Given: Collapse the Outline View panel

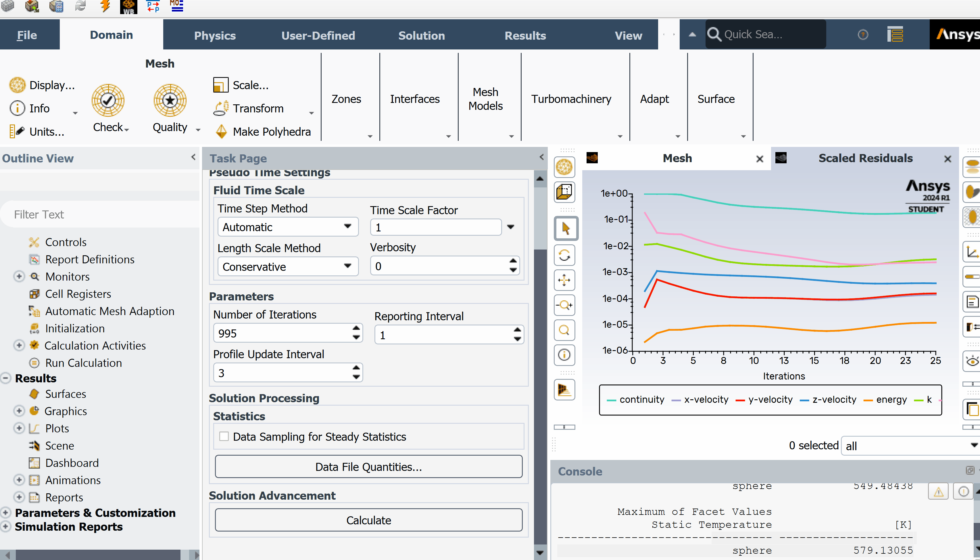Looking at the screenshot, I should [x=193, y=157].
